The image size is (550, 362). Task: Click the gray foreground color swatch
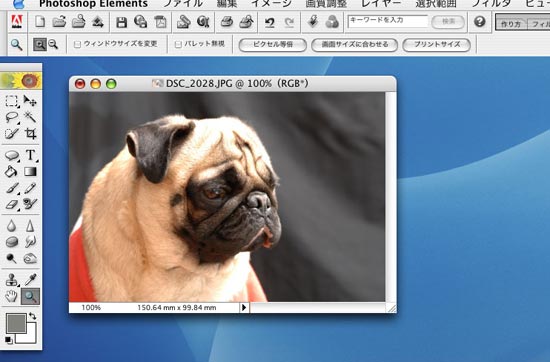point(16,323)
